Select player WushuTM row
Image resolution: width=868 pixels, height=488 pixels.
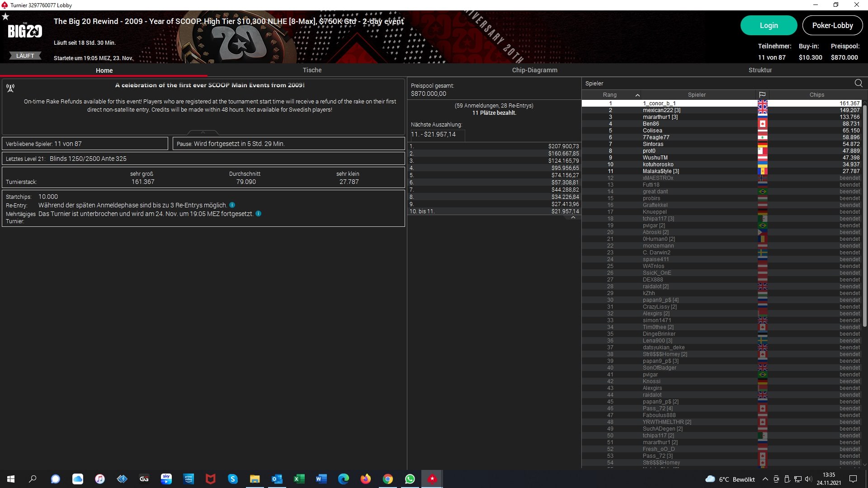(722, 158)
